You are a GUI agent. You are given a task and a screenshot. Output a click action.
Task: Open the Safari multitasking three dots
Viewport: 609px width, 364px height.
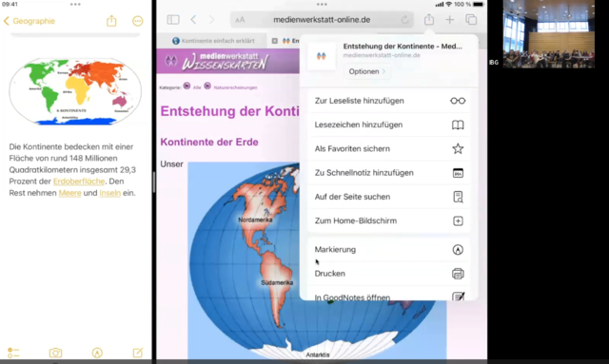[x=322, y=4]
